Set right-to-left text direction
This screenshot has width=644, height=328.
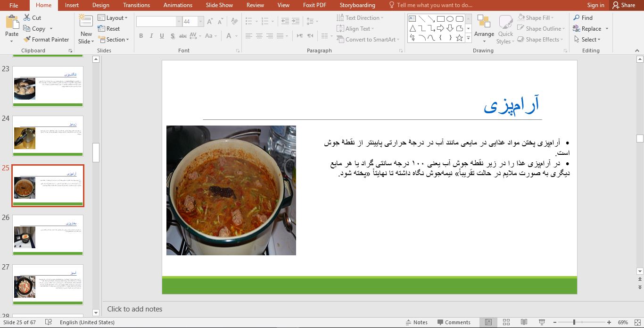coord(310,36)
